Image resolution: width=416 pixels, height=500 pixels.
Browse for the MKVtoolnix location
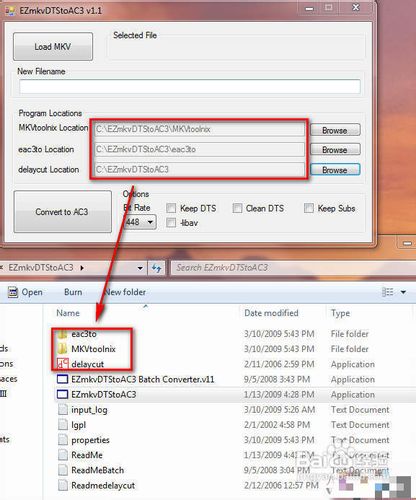tap(335, 130)
